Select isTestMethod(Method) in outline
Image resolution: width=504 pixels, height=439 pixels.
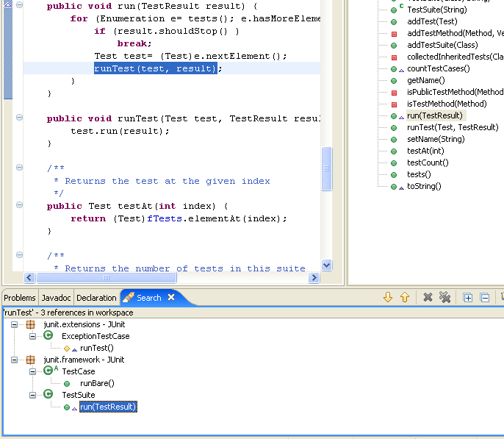click(x=447, y=104)
